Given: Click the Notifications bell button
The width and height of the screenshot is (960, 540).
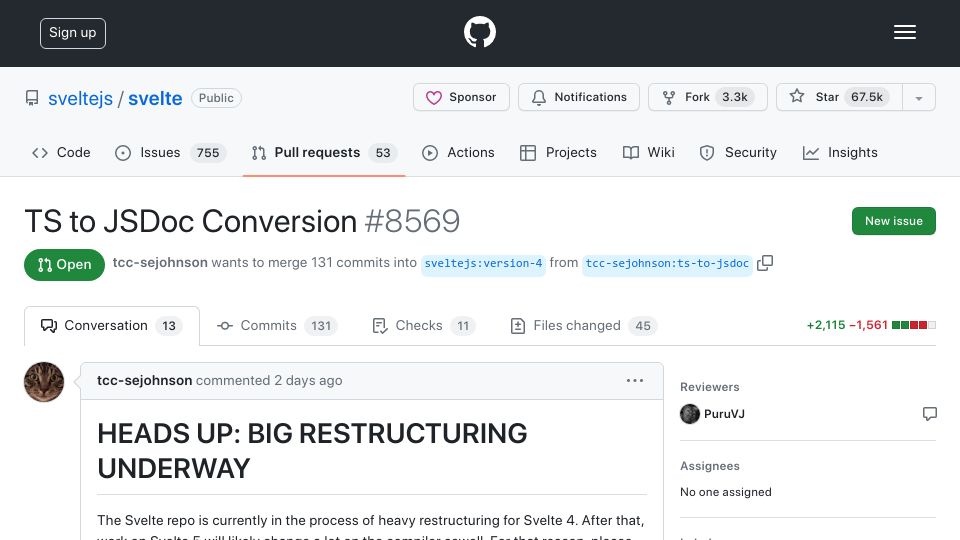Looking at the screenshot, I should tap(579, 97).
